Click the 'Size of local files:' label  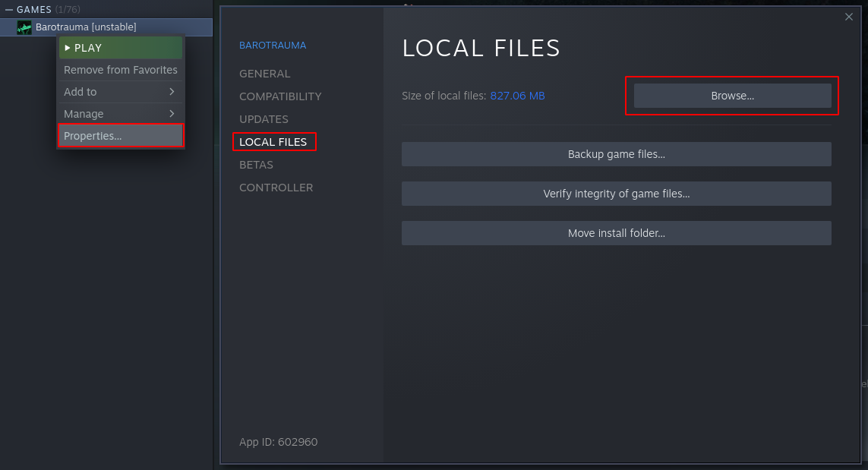coord(444,96)
